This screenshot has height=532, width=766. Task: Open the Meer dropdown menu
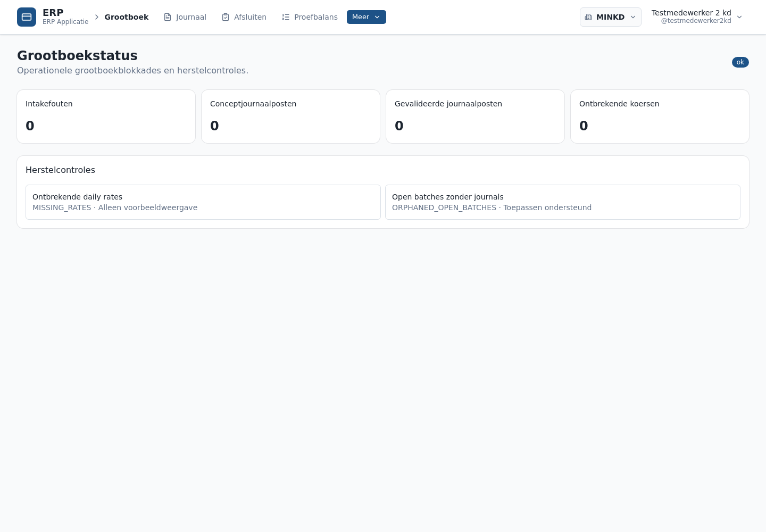coord(367,17)
